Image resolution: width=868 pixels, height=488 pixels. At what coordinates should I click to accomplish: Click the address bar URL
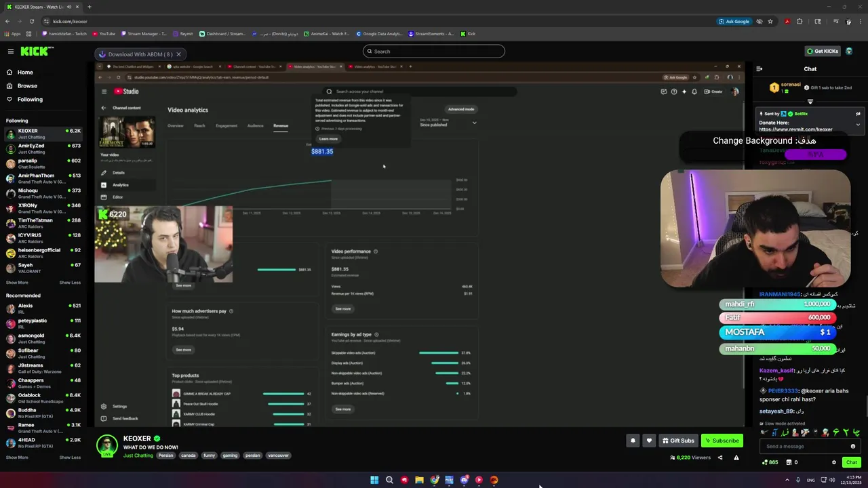click(71, 21)
